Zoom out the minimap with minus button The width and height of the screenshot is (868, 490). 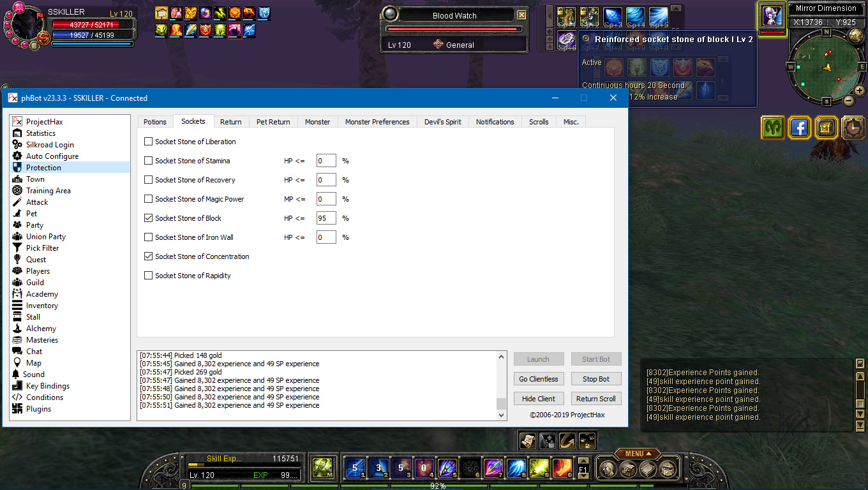(x=849, y=100)
